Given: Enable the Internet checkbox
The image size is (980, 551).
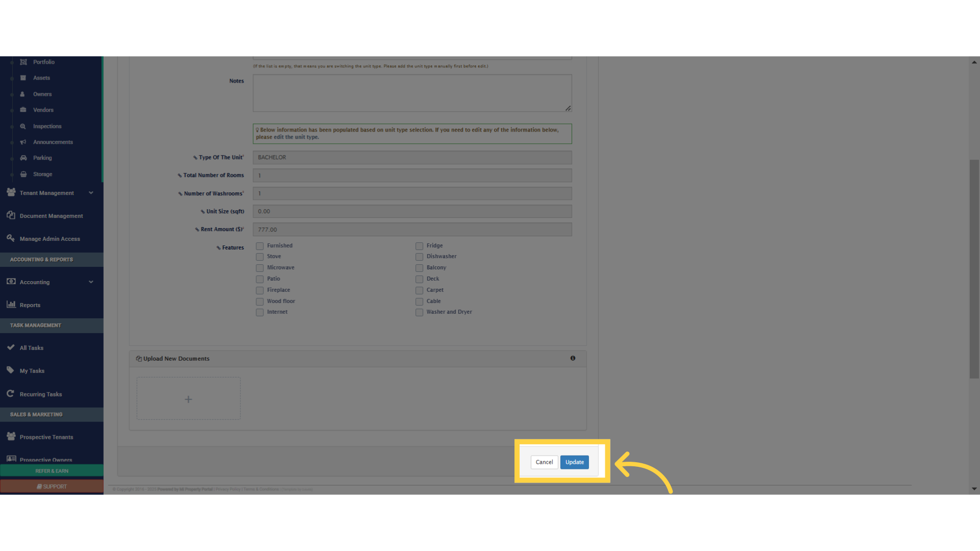Looking at the screenshot, I should pos(259,312).
